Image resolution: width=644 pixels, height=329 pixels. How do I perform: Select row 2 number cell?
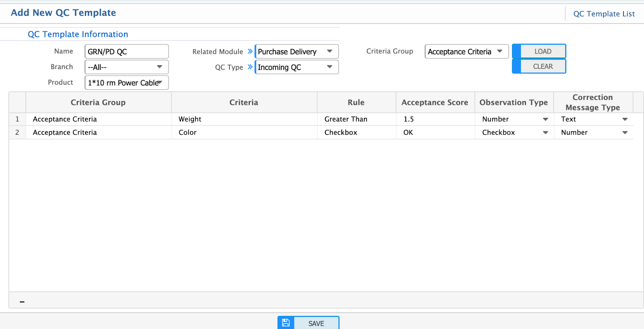[x=17, y=132]
